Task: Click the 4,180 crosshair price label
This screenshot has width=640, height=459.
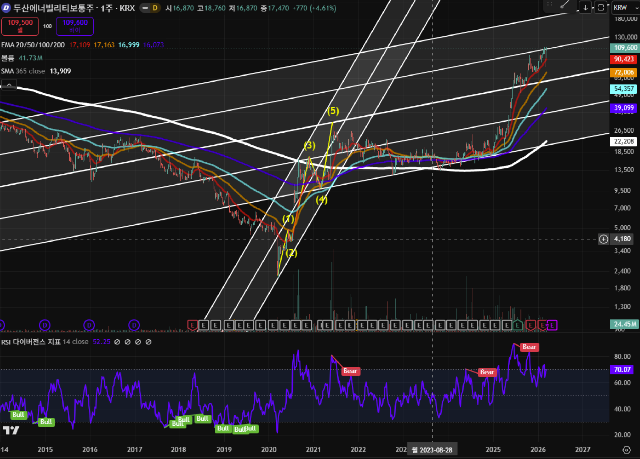Action: coord(623,239)
